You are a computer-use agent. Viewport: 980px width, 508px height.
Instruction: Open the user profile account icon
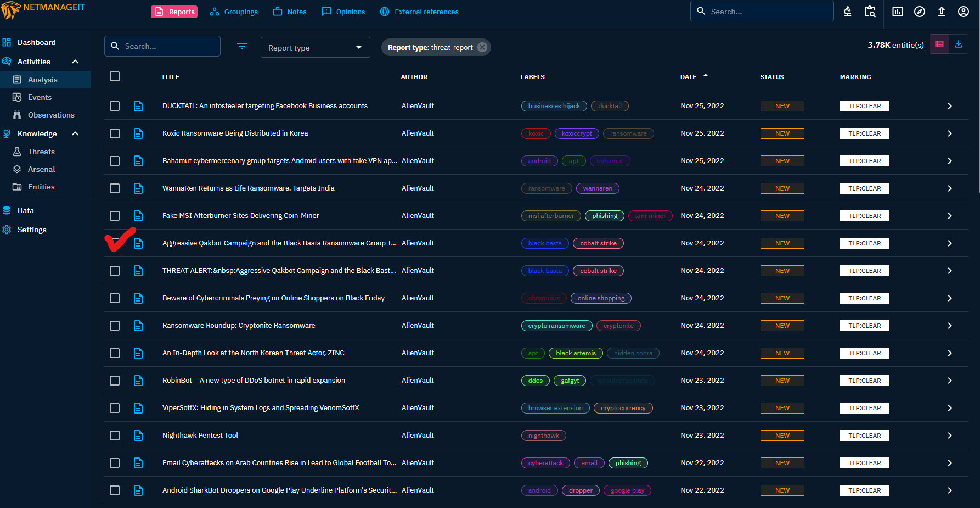[x=963, y=12]
